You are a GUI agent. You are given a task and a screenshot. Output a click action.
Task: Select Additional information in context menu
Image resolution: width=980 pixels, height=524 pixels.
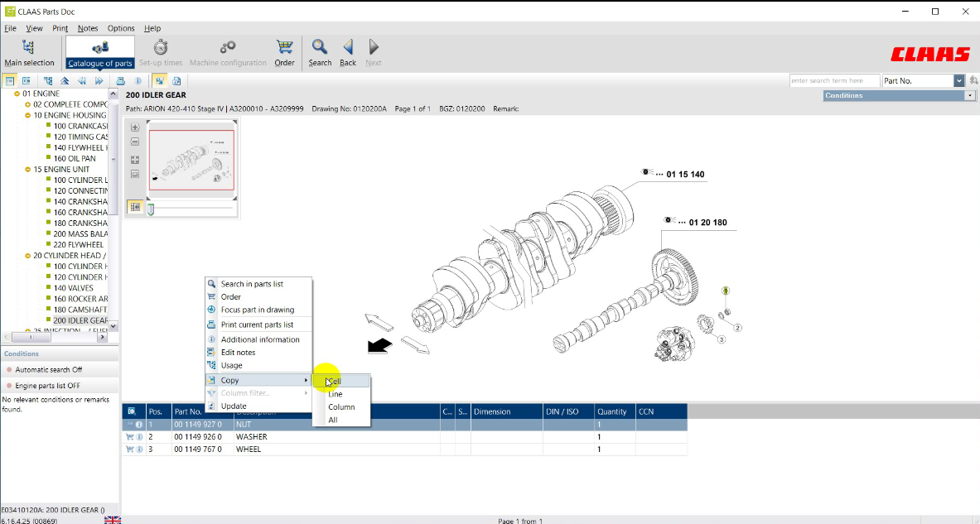tap(258, 339)
